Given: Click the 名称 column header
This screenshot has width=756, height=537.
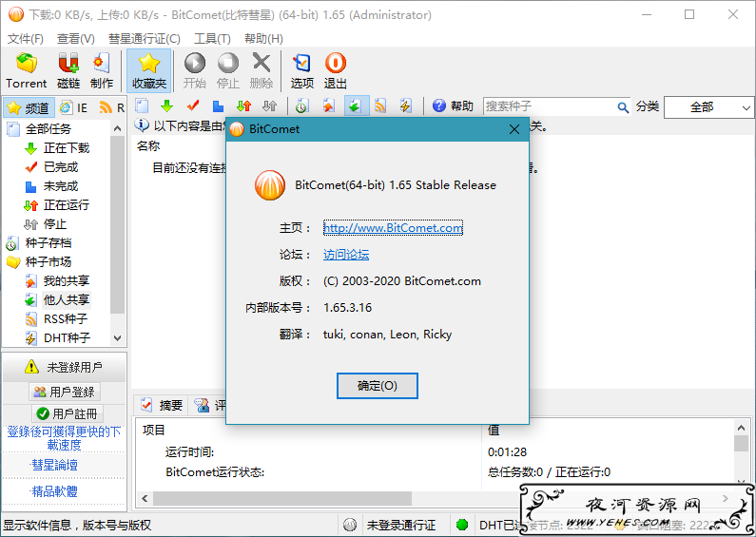Looking at the screenshot, I should [148, 146].
